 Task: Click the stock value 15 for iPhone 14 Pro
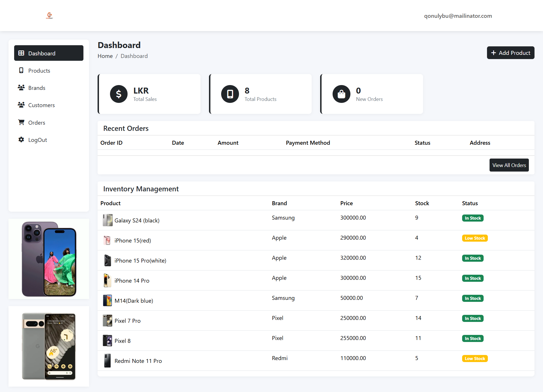click(x=418, y=278)
